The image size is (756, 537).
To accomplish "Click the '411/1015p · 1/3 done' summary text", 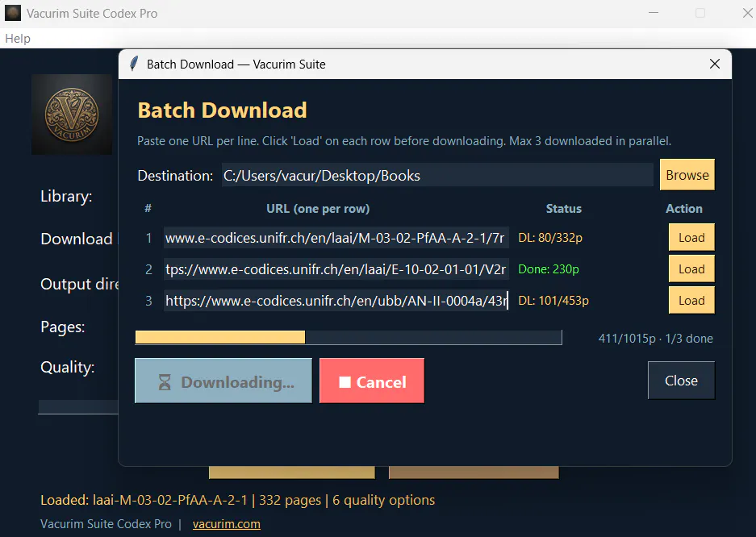I will click(656, 339).
